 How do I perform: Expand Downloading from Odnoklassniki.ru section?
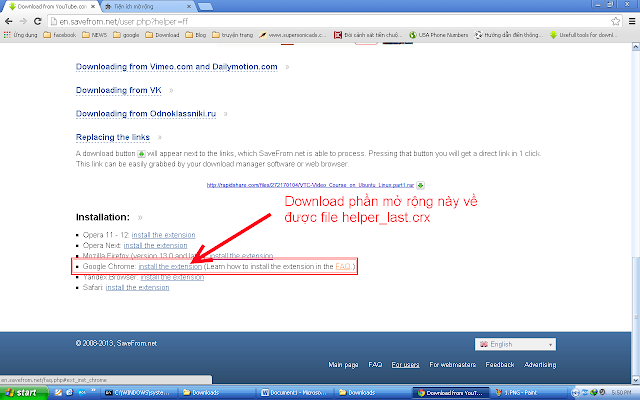pyautogui.click(x=146, y=114)
